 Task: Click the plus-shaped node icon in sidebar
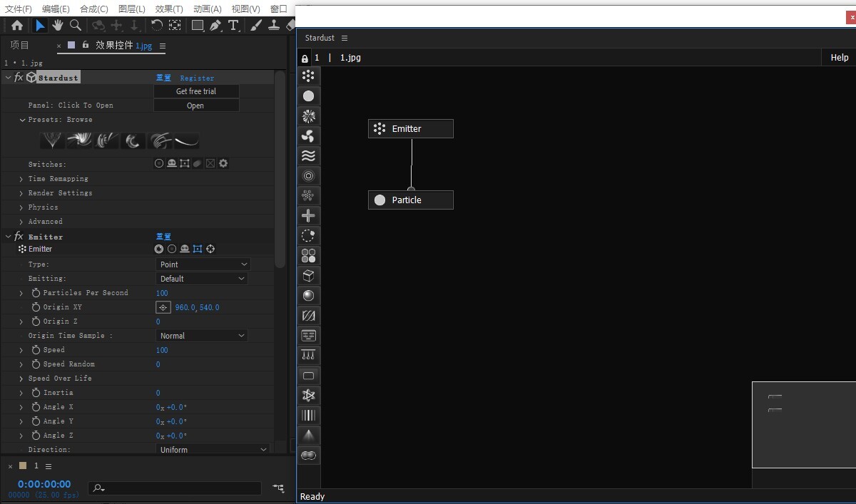(308, 215)
